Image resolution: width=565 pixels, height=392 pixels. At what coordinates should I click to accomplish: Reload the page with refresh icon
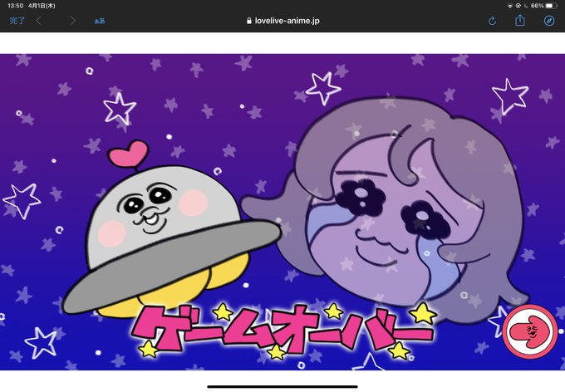[492, 21]
